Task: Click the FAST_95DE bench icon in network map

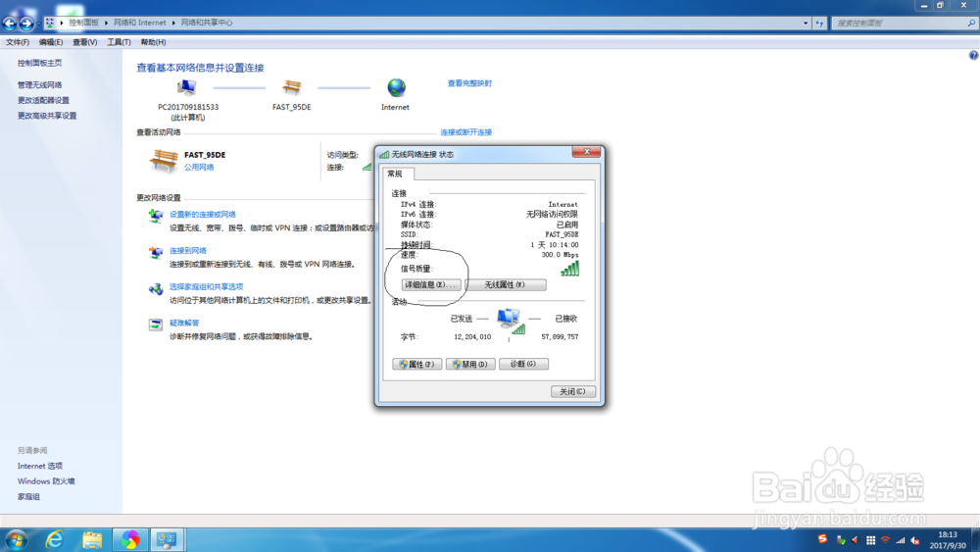Action: pyautogui.click(x=291, y=88)
